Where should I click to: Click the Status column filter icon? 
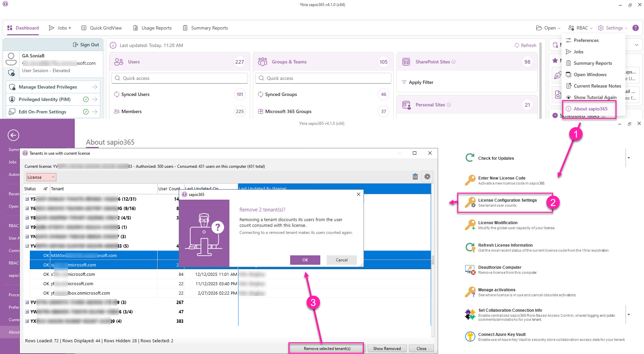click(x=45, y=189)
